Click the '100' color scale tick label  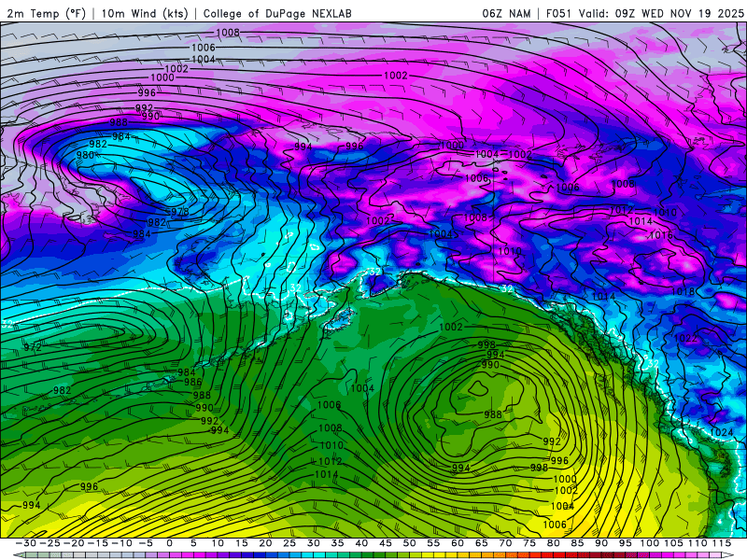coord(649,543)
